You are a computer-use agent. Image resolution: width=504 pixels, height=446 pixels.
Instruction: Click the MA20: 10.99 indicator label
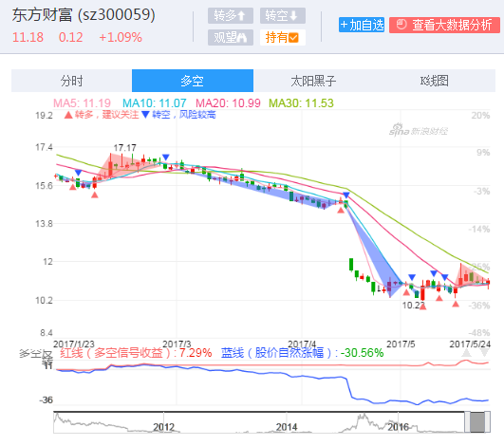tap(228, 103)
